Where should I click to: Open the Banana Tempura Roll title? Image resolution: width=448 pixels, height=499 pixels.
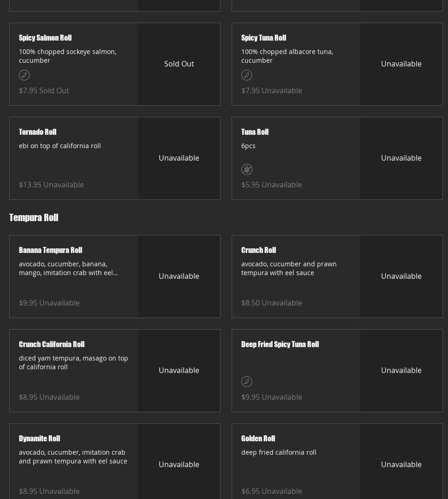pyautogui.click(x=51, y=250)
